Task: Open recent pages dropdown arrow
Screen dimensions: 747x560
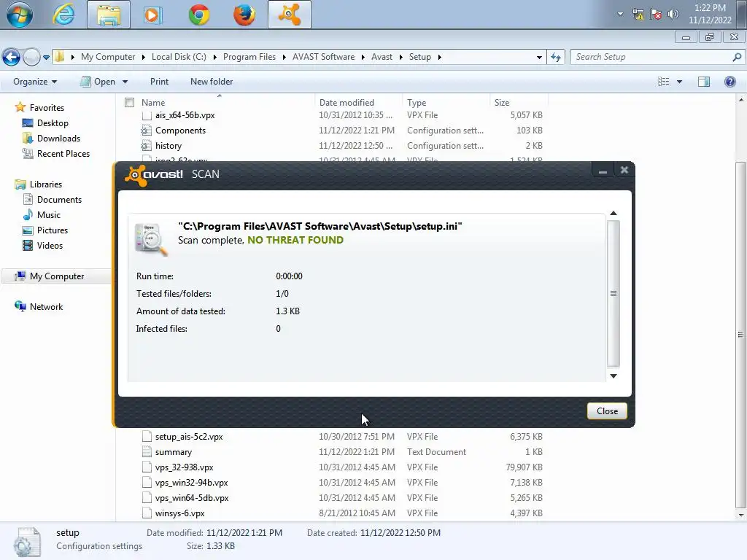Action: pos(46,58)
